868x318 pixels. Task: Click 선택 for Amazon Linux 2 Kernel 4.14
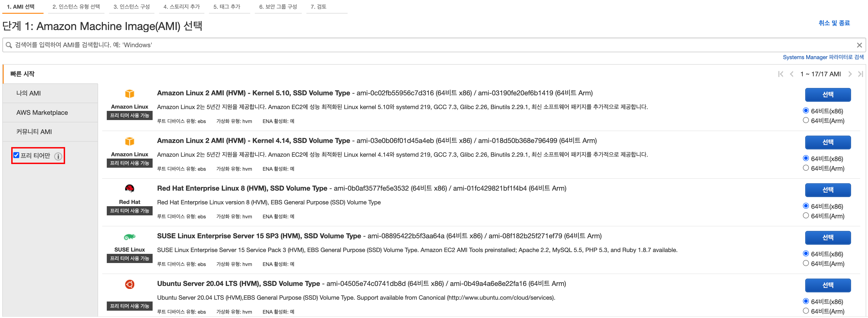coord(828,143)
